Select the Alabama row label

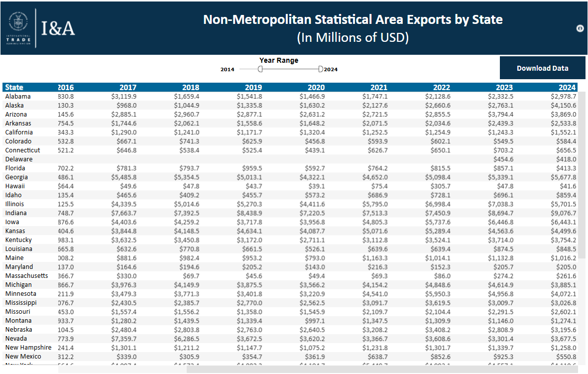18,97
